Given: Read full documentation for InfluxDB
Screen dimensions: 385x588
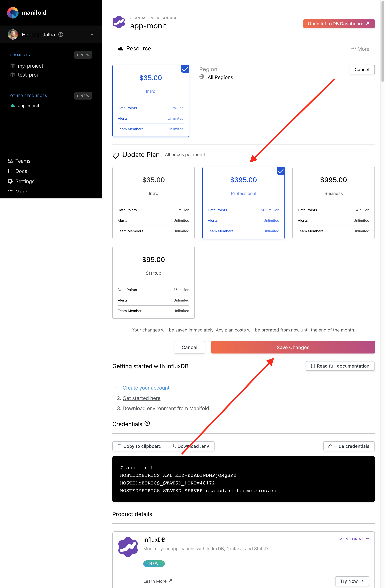Looking at the screenshot, I should (x=340, y=366).
